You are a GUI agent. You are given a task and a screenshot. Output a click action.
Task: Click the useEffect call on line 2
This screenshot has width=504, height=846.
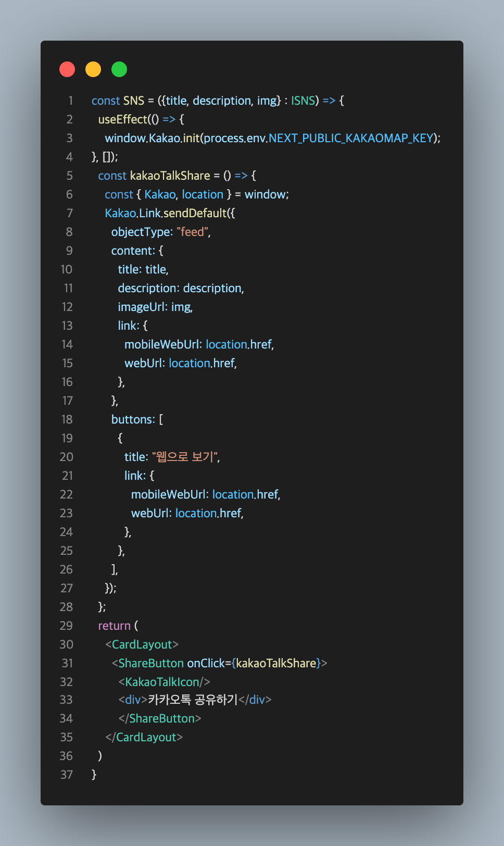[123, 119]
